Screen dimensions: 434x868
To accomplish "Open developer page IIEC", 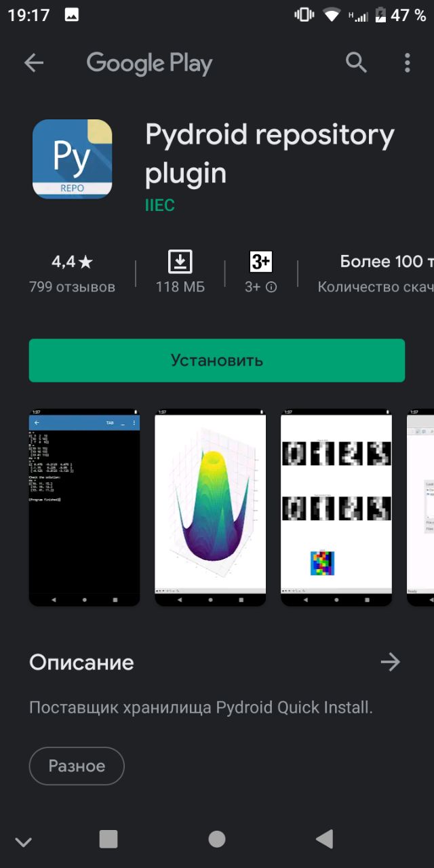I will [x=160, y=205].
